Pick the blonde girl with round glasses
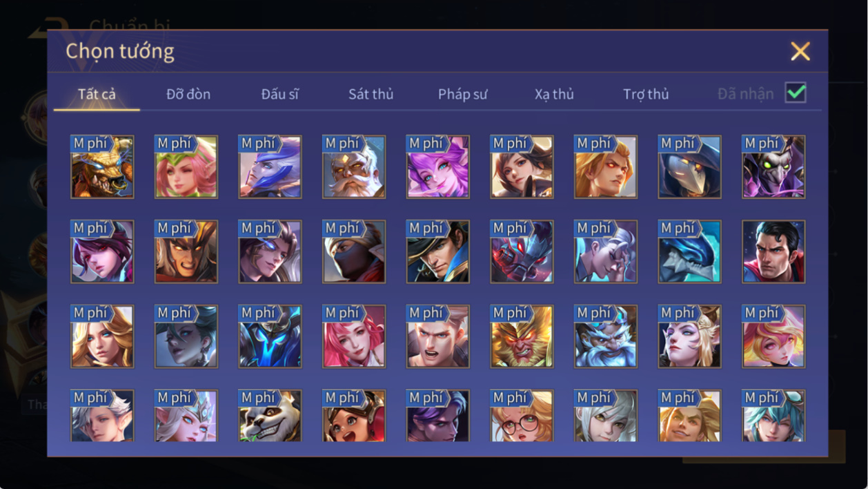This screenshot has height=489, width=868. pos(522,416)
